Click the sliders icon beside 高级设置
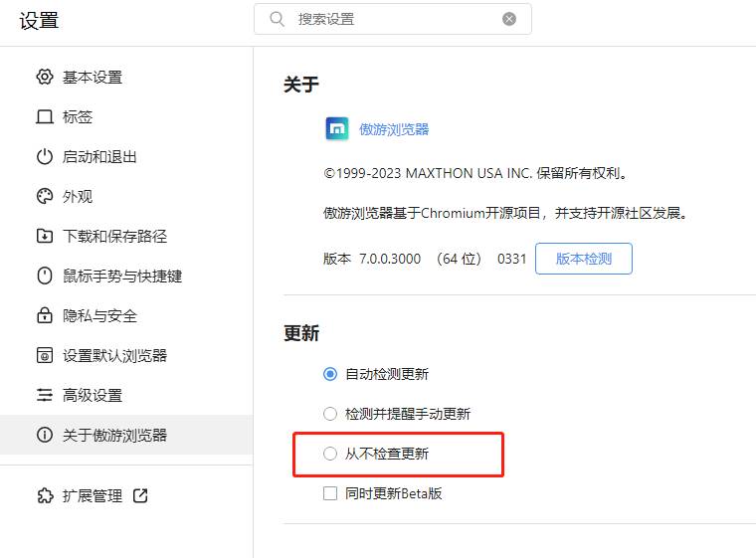 point(45,395)
